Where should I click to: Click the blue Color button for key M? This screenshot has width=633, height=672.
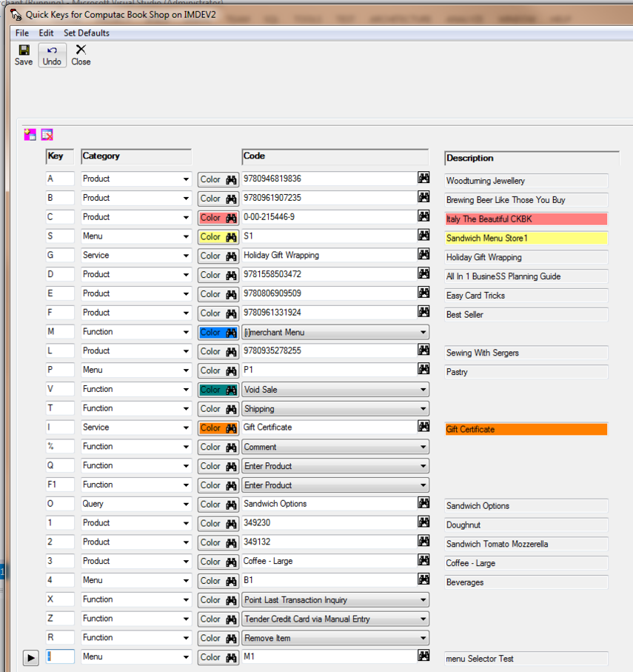point(218,332)
